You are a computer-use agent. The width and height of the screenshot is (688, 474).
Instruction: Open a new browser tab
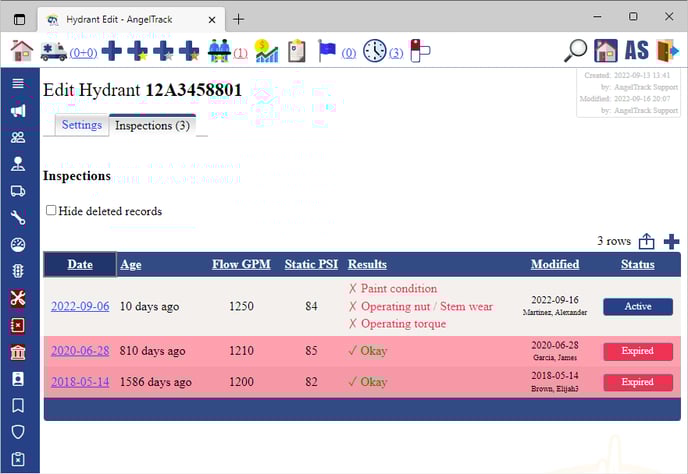238,18
